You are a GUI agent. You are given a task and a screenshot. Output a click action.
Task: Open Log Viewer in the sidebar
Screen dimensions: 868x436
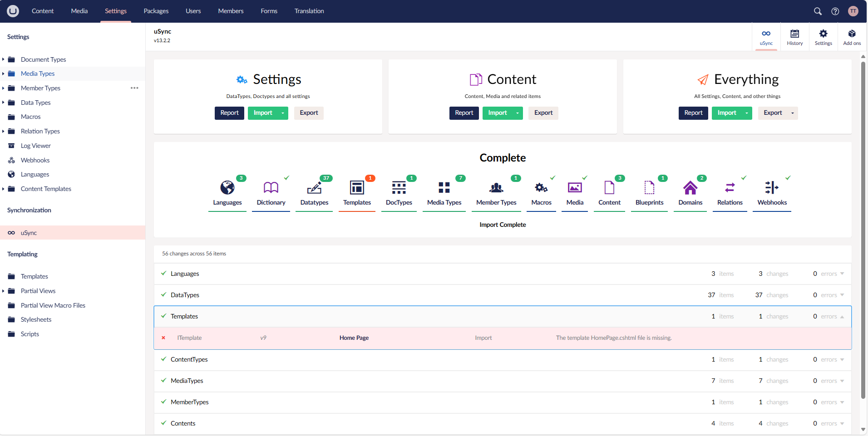pos(35,146)
